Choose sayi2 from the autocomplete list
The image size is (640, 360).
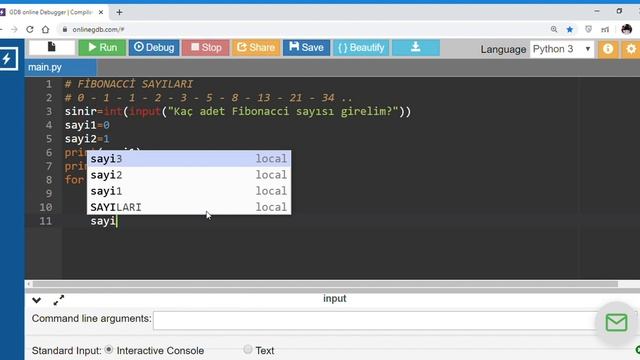click(189, 175)
